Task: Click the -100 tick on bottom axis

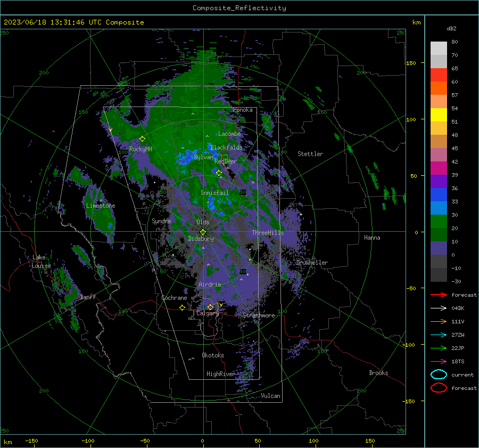Action: [88, 441]
